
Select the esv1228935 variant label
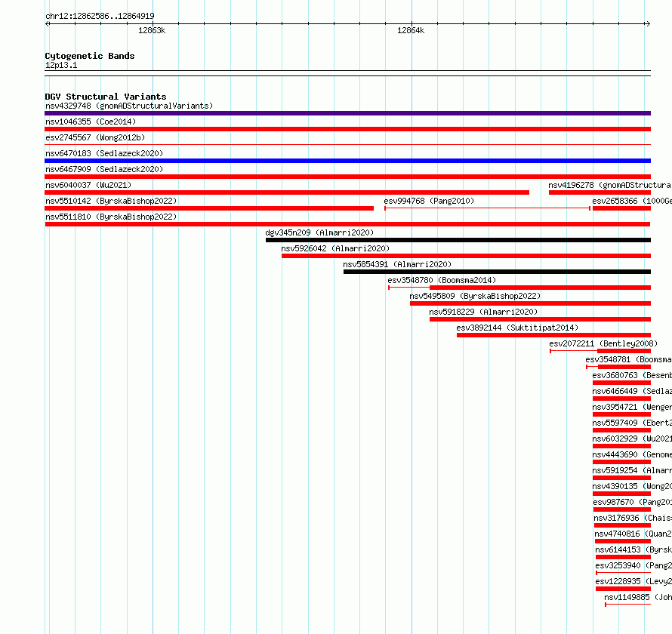pyautogui.click(x=633, y=581)
